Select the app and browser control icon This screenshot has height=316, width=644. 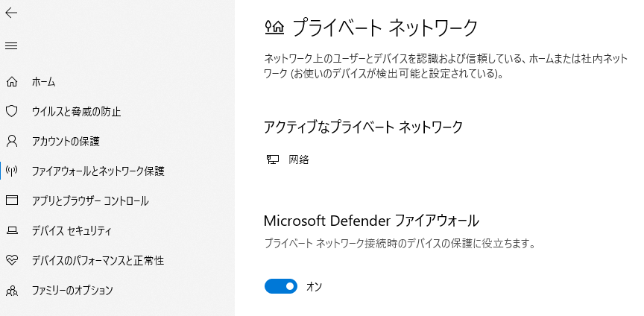pyautogui.click(x=11, y=200)
